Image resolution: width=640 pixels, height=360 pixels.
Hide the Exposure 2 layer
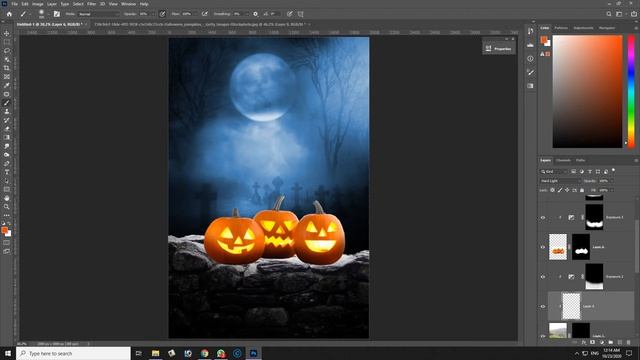543,277
